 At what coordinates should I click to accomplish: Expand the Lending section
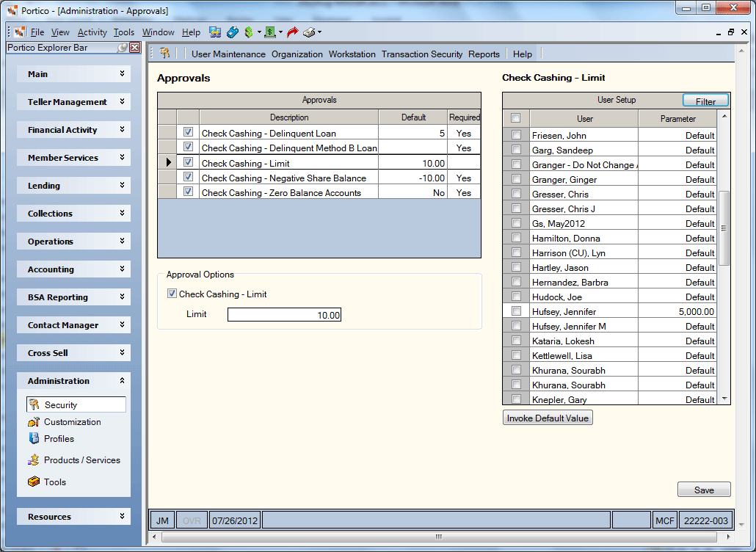(x=74, y=186)
